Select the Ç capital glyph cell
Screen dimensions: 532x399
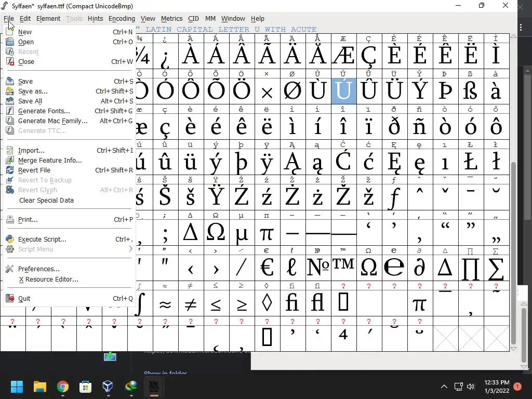click(x=369, y=55)
